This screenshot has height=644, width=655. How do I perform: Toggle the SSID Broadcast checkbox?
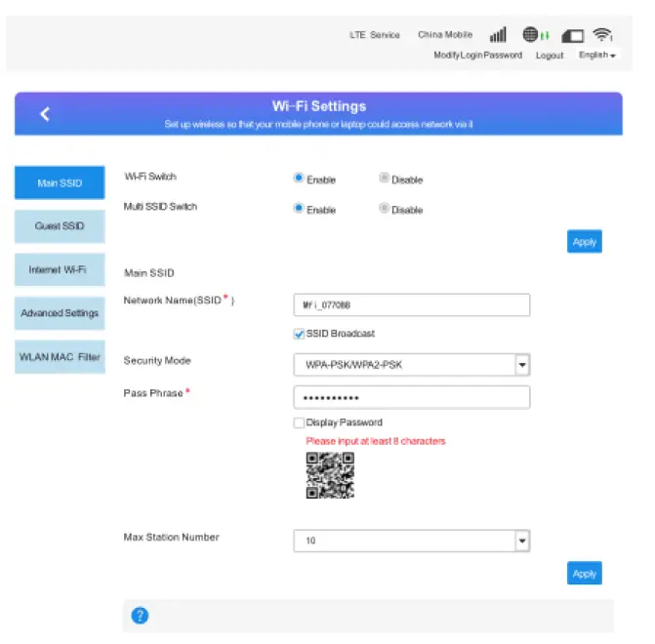(x=299, y=334)
